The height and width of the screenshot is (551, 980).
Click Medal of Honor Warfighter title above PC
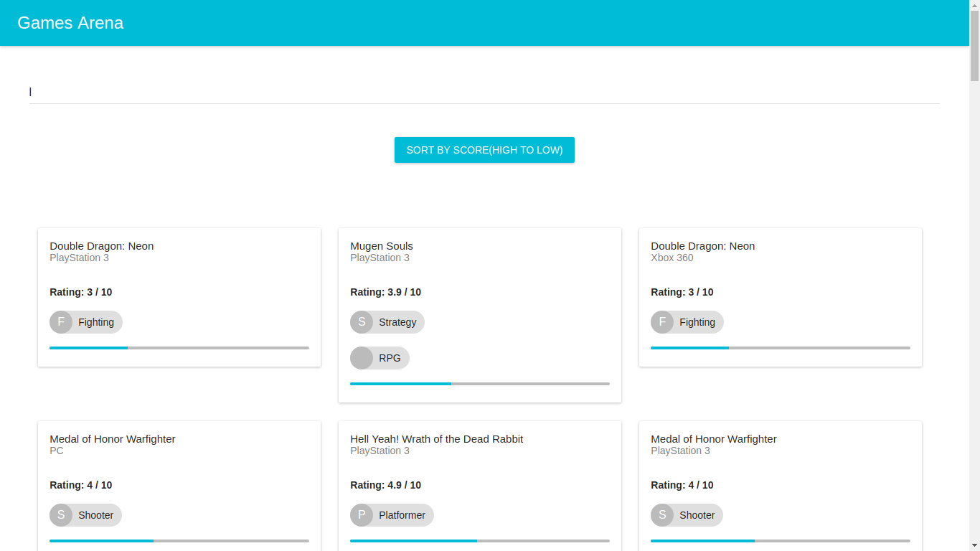pos(113,439)
